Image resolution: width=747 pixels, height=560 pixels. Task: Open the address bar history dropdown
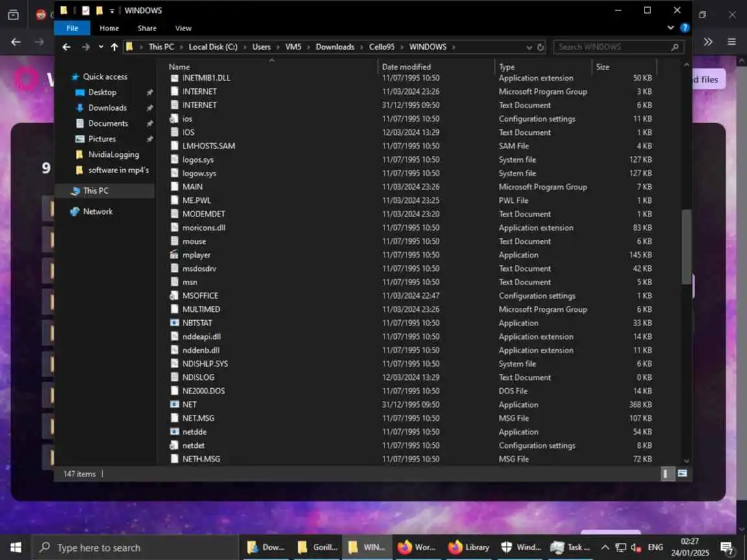tap(529, 47)
